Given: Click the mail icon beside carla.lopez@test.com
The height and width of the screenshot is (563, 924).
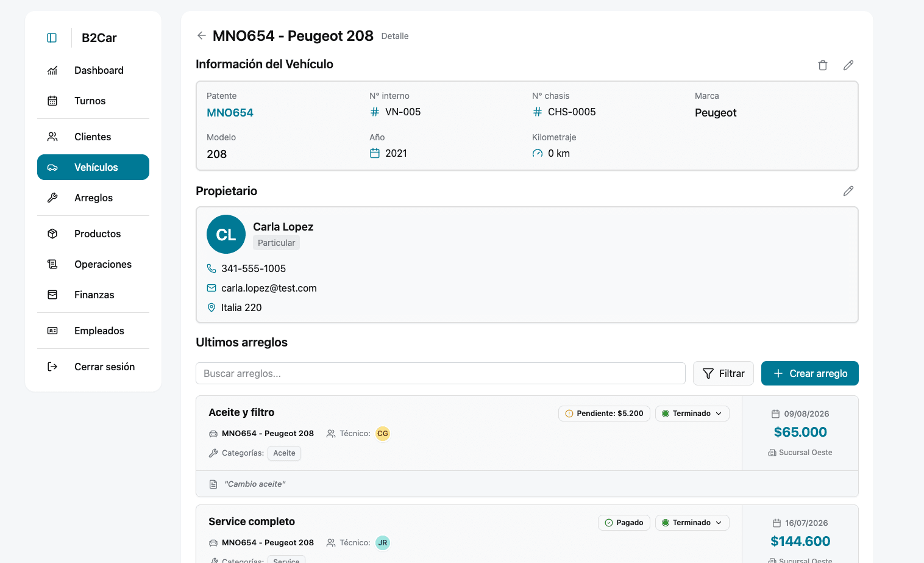Looking at the screenshot, I should (x=211, y=288).
